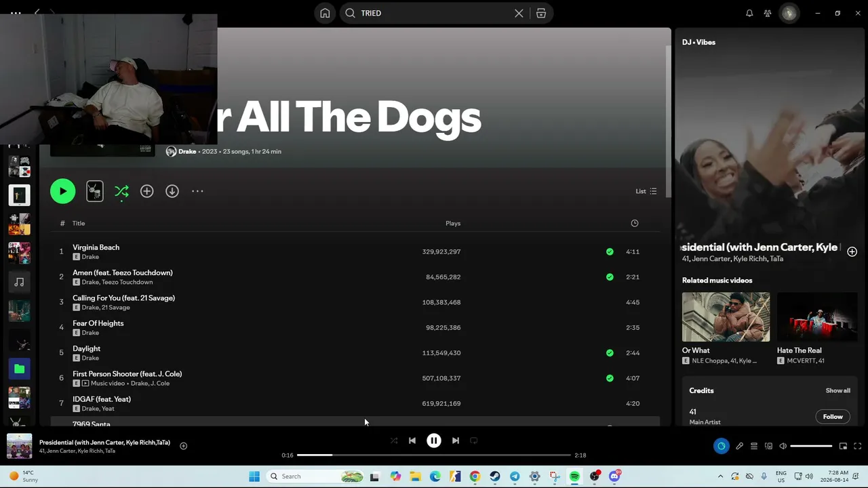Open album preview thumbnail beside play button
The image size is (868, 488).
(95, 191)
